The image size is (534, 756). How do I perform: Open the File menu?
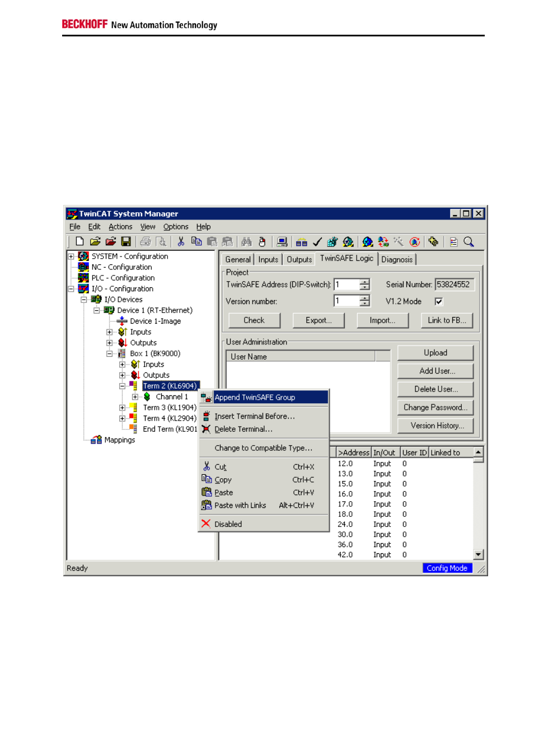(x=75, y=227)
